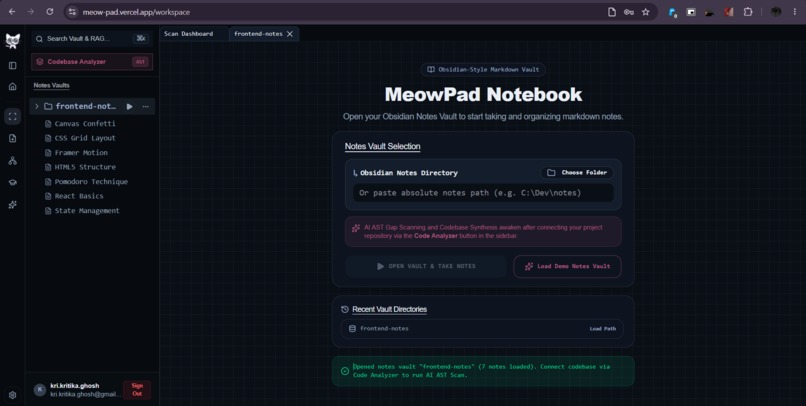806x406 pixels.
Task: Click database icon in recent frontend-notes row
Action: click(x=352, y=328)
